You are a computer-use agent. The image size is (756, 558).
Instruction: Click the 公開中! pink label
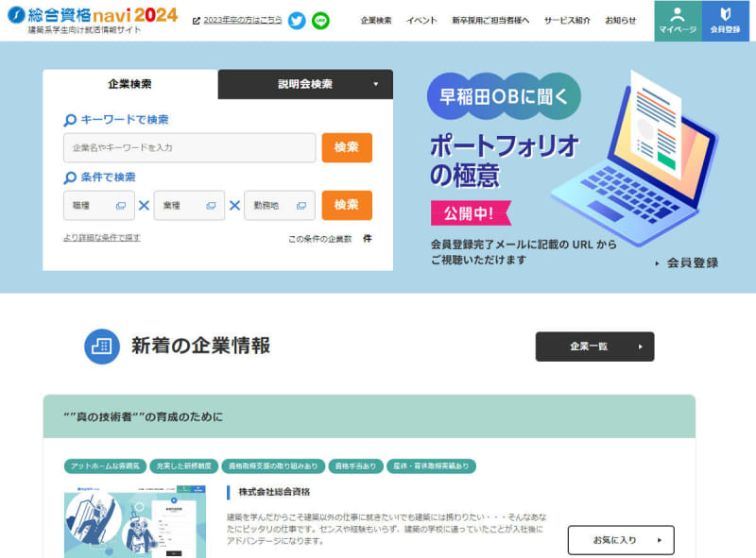tap(470, 213)
